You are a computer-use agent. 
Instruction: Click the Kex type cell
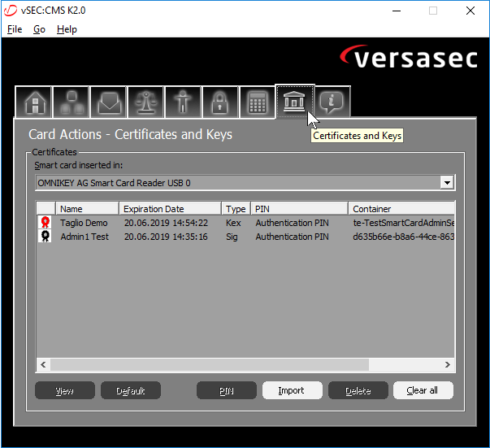(233, 223)
